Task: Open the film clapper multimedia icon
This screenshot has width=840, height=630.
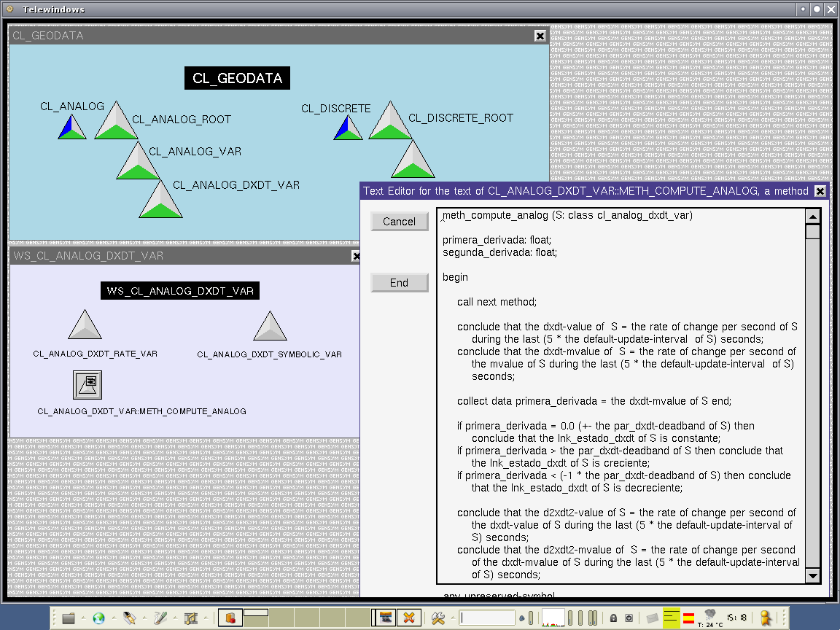Action: [191, 618]
